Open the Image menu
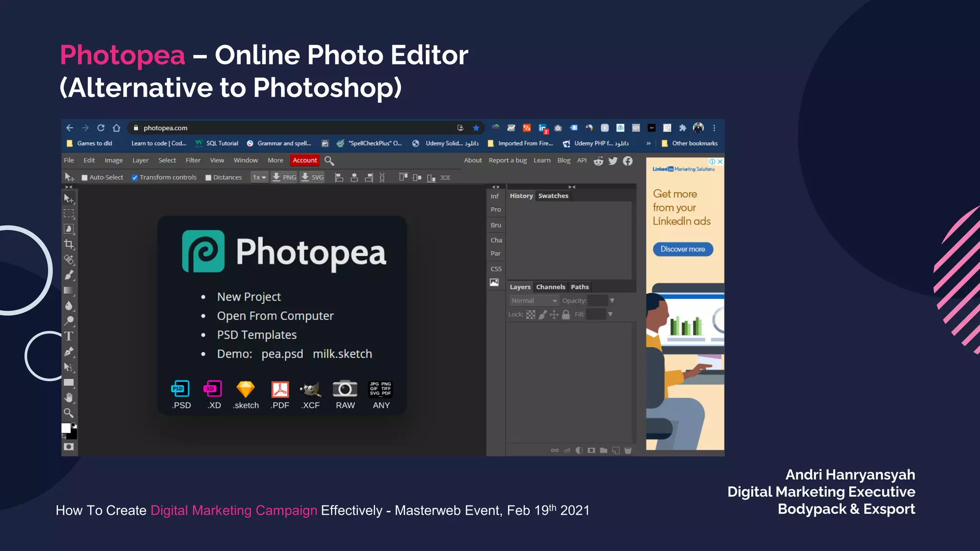980x551 pixels. pos(114,160)
